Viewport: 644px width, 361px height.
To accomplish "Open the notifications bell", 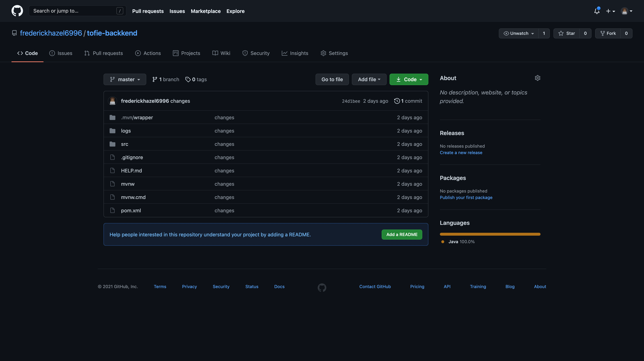I will (597, 11).
